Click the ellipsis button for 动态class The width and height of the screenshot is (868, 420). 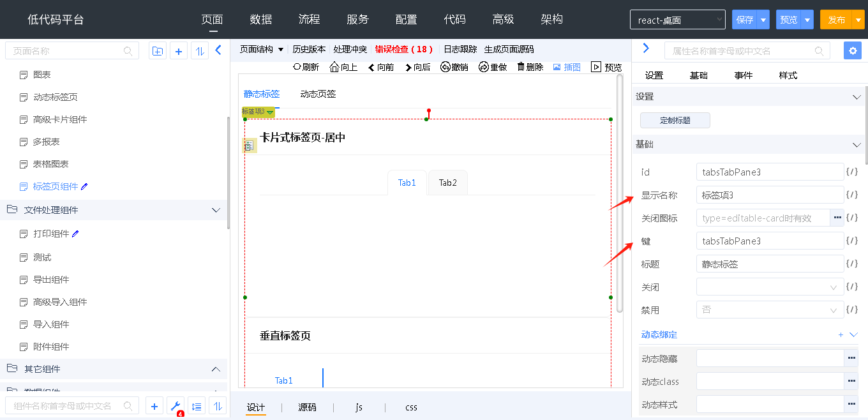[x=851, y=381]
